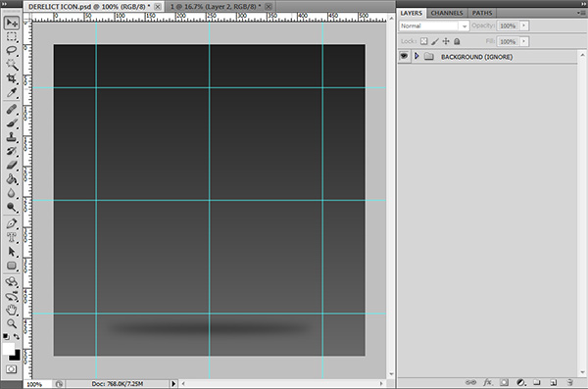Toggle lock all
Viewport: 588px width, 389px height.
pyautogui.click(x=457, y=41)
